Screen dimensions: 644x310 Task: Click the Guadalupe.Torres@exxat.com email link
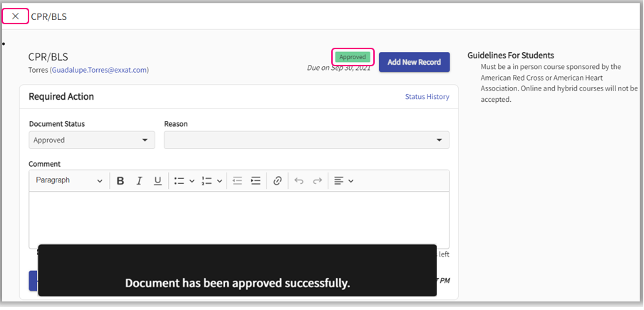click(x=100, y=71)
